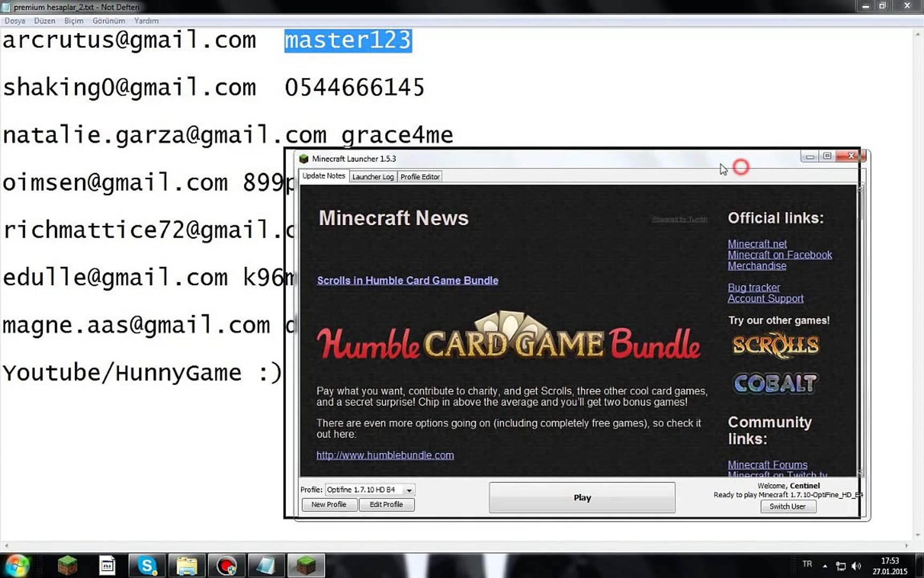Image resolution: width=924 pixels, height=578 pixels.
Task: Click the red screen recorder taskbar icon
Action: point(226,566)
